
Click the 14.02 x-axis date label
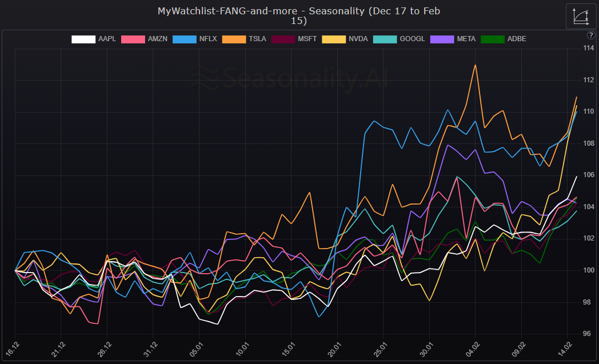click(x=565, y=349)
